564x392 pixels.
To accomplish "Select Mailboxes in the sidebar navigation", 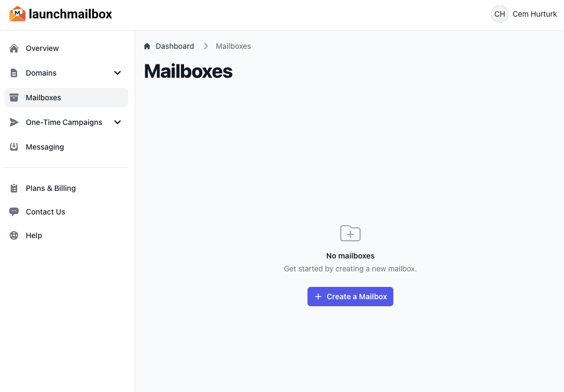I will click(x=43, y=98).
